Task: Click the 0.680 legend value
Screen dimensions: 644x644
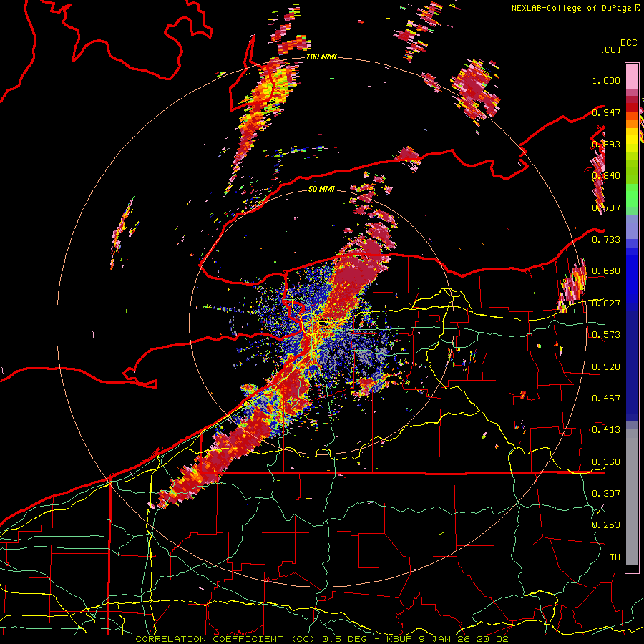Action: coord(606,271)
